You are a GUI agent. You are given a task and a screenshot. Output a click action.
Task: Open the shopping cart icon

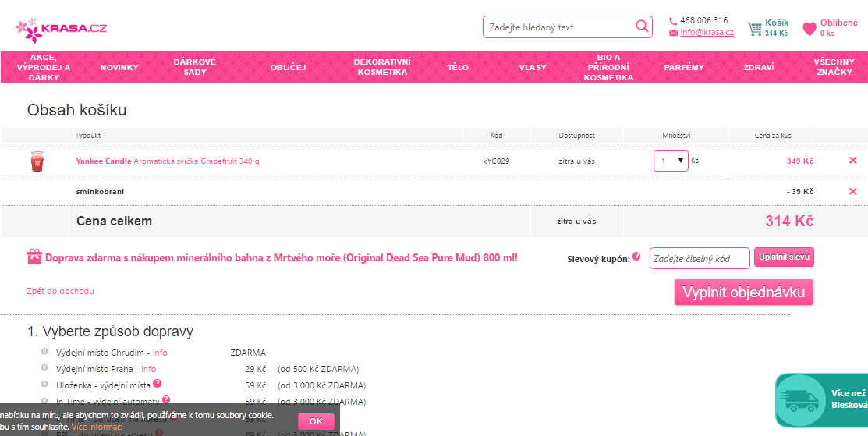point(754,29)
